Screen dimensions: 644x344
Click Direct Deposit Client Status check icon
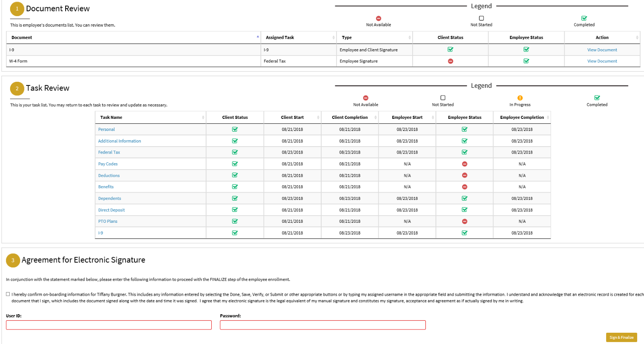coord(235,210)
